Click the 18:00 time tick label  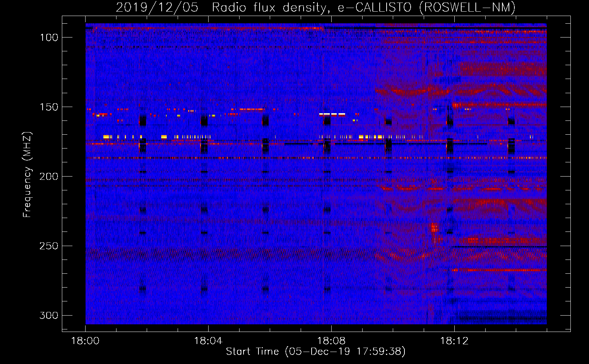point(85,341)
